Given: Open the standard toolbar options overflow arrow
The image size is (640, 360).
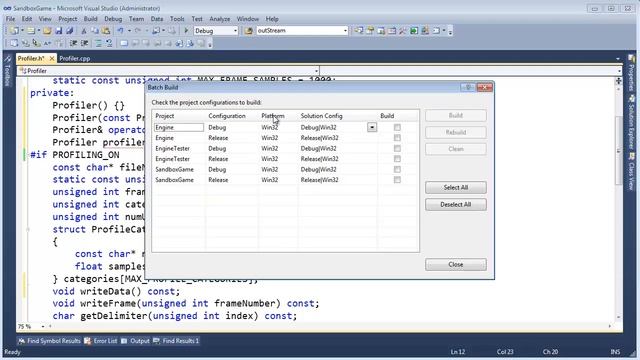Looking at the screenshot, I should [450, 31].
